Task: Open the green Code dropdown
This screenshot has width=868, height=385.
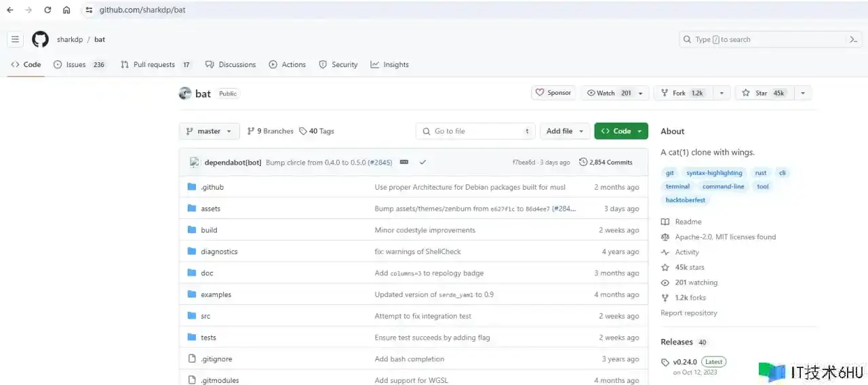Action: [620, 131]
